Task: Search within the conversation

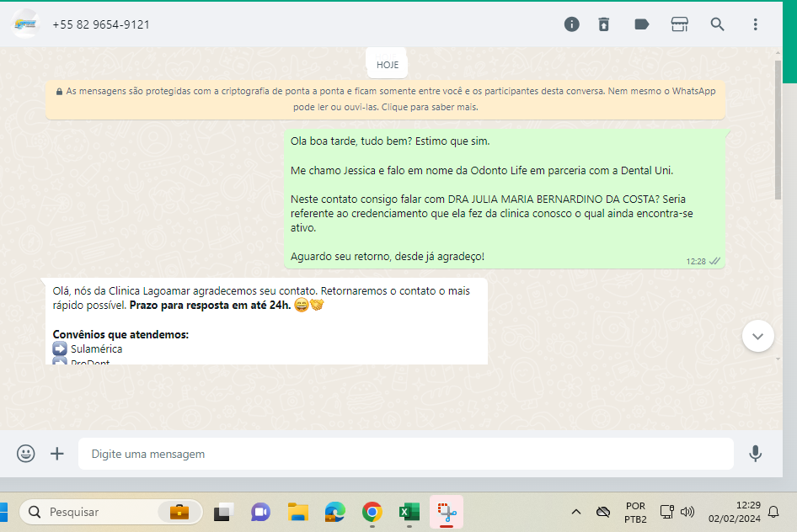Action: pyautogui.click(x=717, y=24)
